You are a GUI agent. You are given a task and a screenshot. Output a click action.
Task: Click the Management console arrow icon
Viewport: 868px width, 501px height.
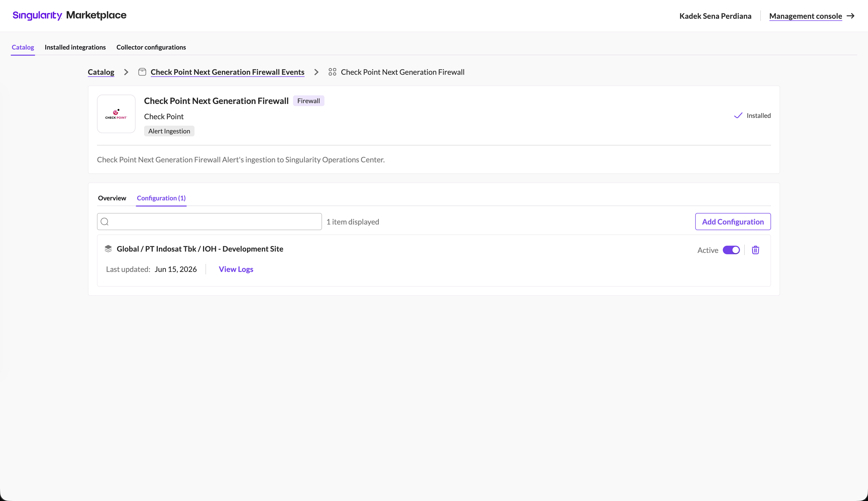tap(851, 16)
